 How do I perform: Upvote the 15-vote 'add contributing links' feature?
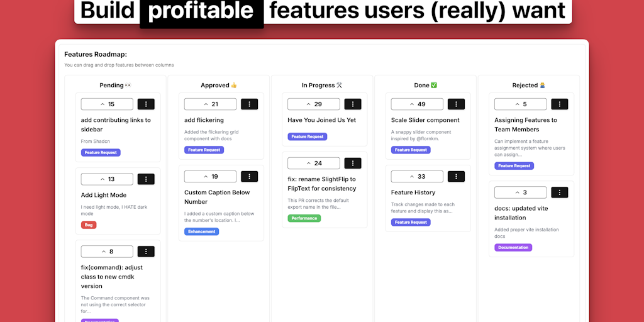pyautogui.click(x=107, y=104)
